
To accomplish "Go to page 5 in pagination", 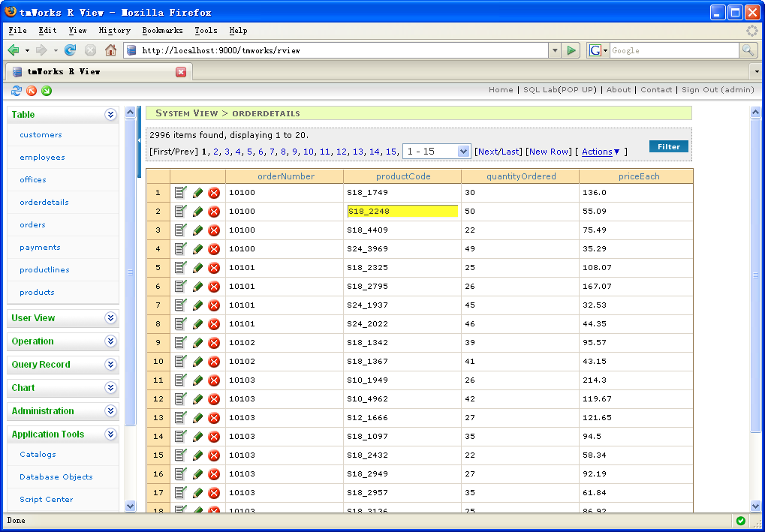I will click(x=249, y=152).
